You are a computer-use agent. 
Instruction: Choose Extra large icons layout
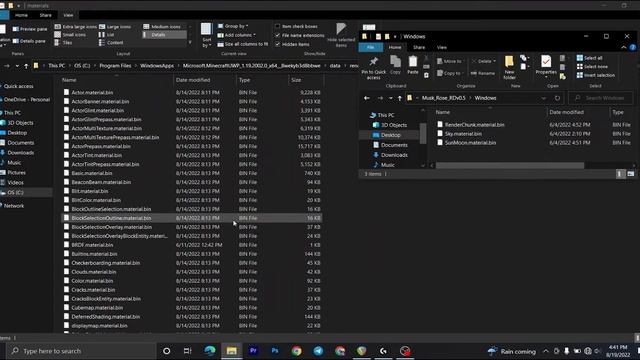pyautogui.click(x=76, y=27)
